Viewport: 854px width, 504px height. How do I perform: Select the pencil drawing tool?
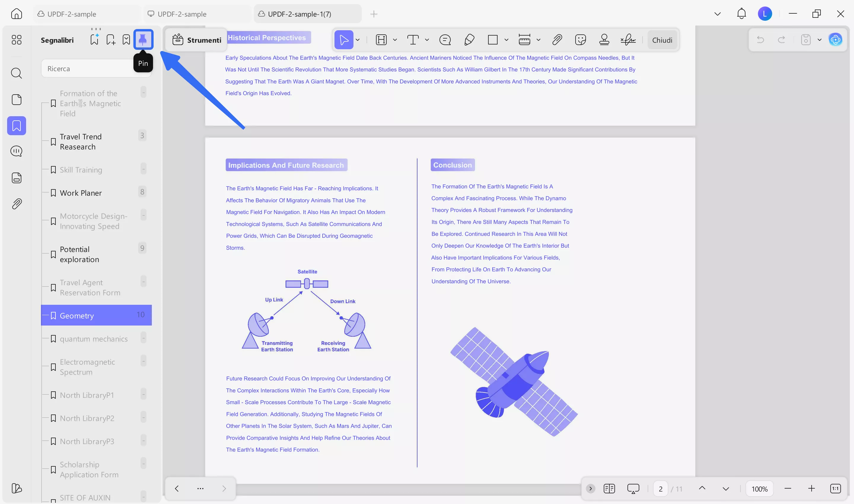[x=469, y=40]
